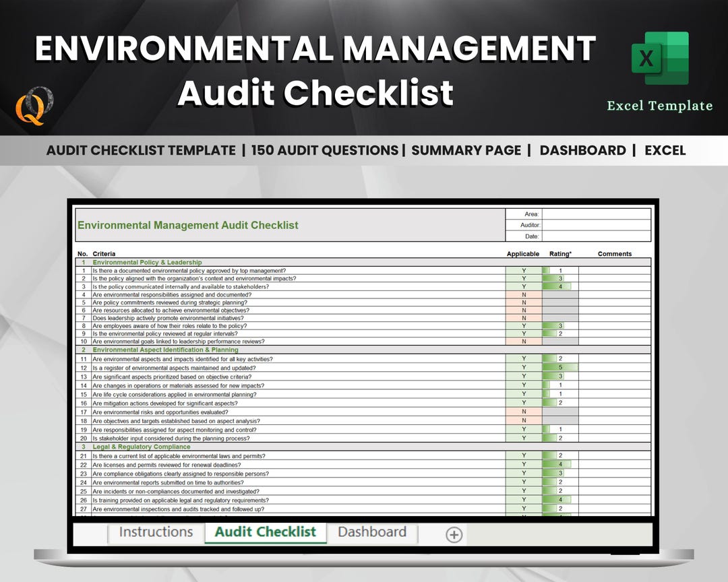This screenshot has height=582, width=728.
Task: Select the N cell for question 4
Action: (x=524, y=295)
